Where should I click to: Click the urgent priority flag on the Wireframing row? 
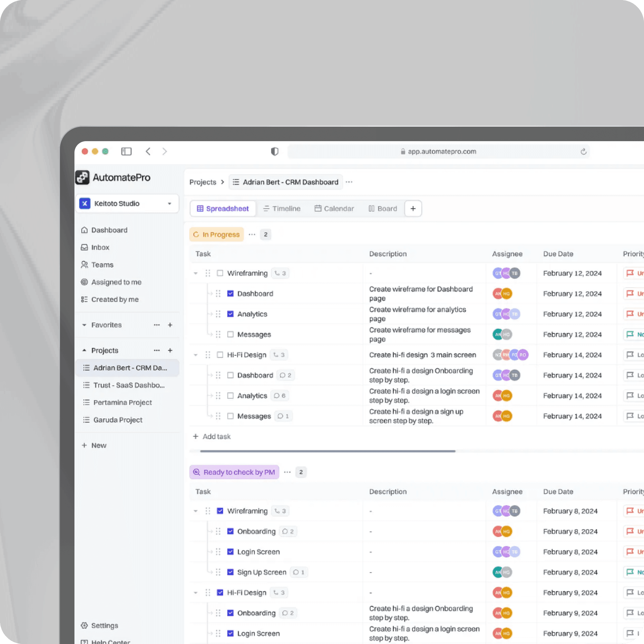[630, 273]
